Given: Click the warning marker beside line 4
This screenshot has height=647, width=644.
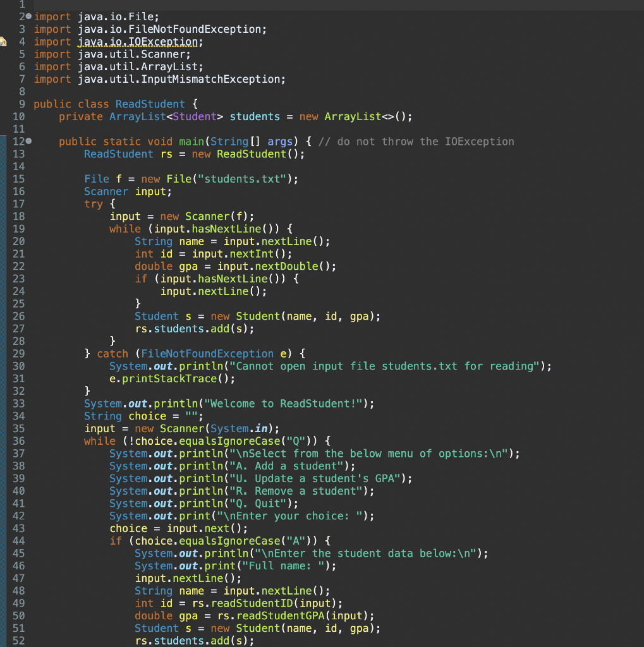Looking at the screenshot, I should pos(3,42).
